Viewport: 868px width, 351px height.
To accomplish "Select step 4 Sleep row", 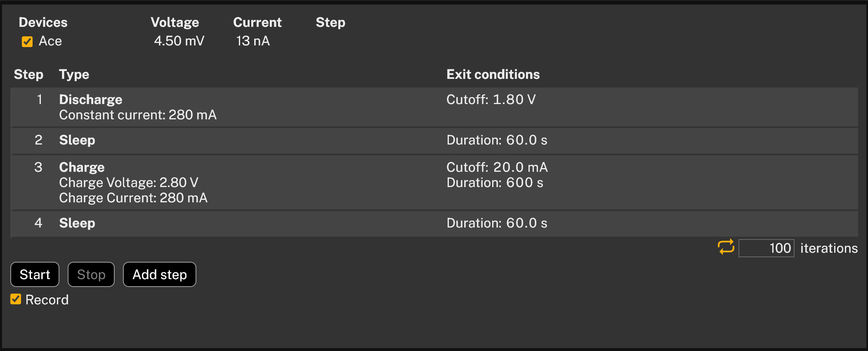I will [x=248, y=223].
